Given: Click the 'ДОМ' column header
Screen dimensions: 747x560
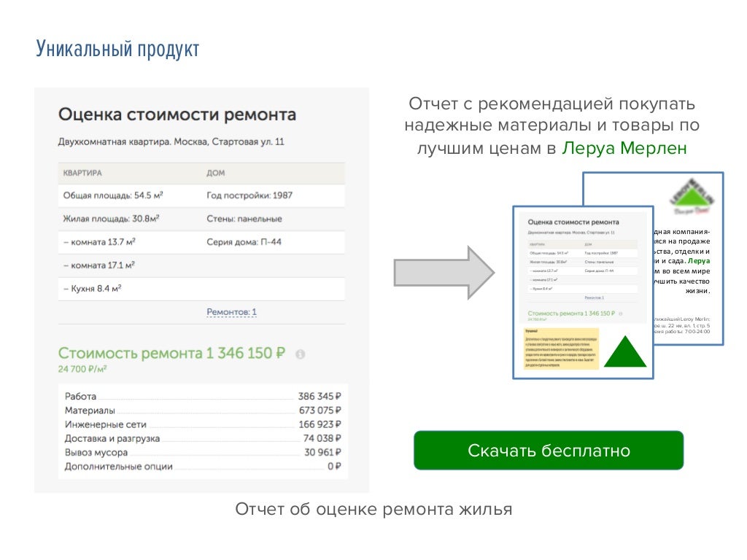Looking at the screenshot, I should pos(216,173).
